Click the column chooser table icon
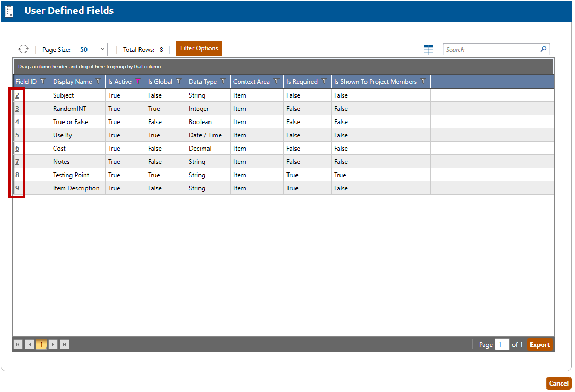The width and height of the screenshot is (575, 392). click(429, 49)
